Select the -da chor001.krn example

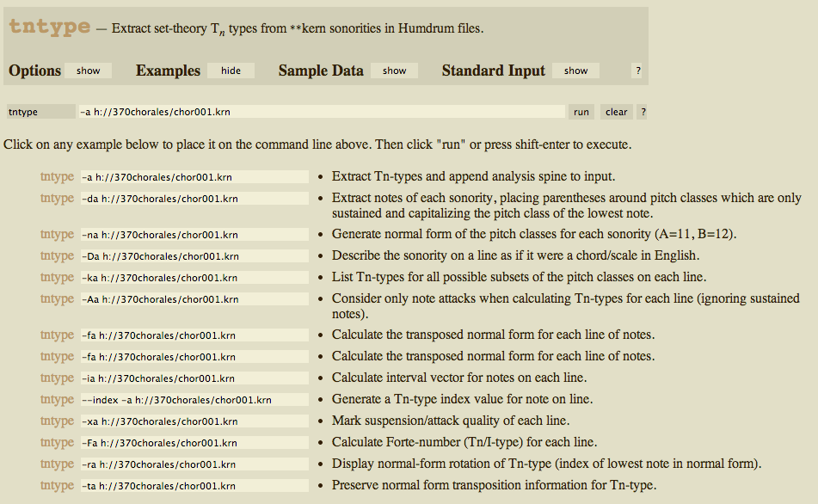click(194, 199)
